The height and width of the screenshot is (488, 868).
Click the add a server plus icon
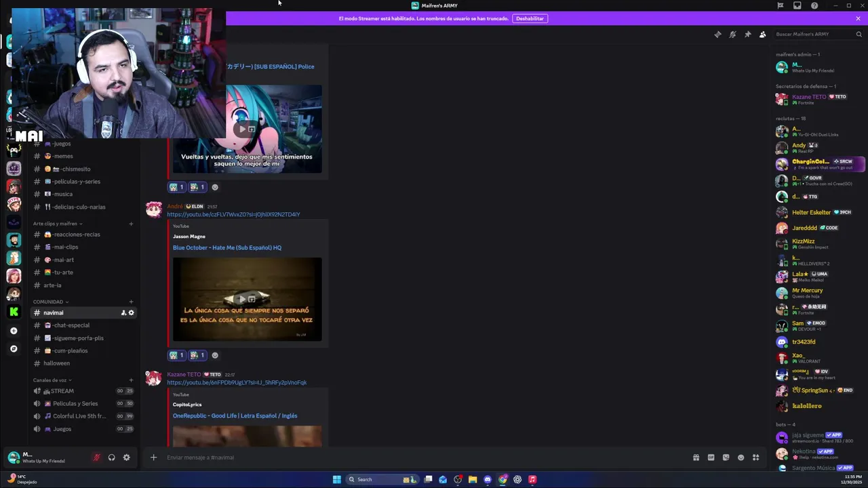[14, 331]
